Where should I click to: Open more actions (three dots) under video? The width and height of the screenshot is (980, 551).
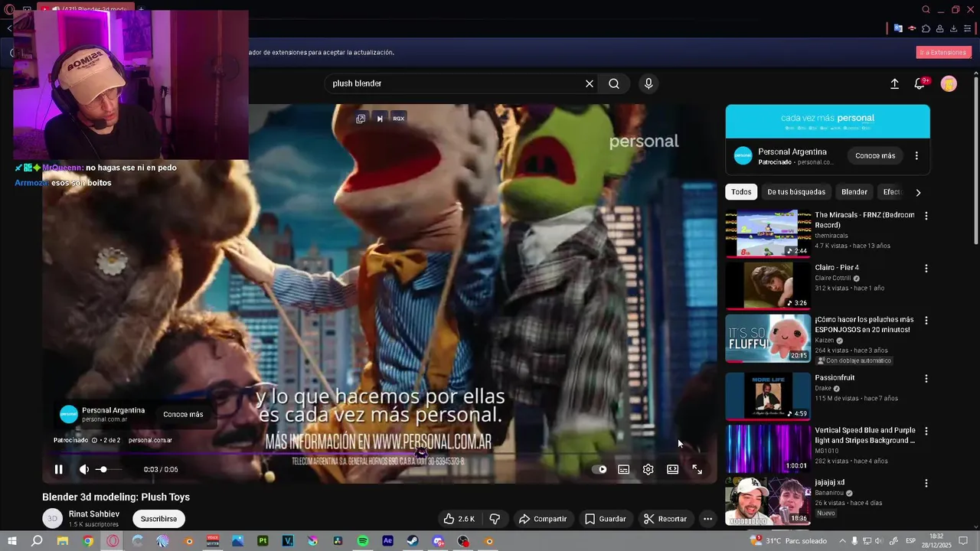707,519
